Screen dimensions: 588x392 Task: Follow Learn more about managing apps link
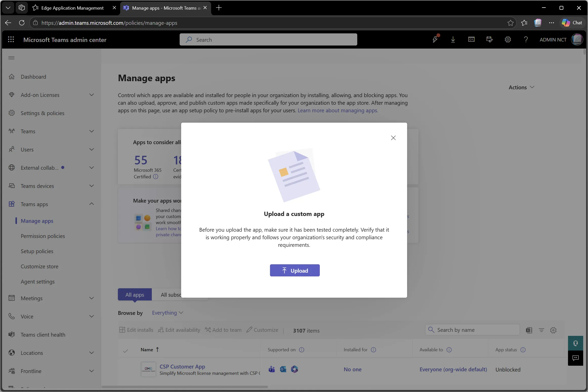pyautogui.click(x=338, y=110)
